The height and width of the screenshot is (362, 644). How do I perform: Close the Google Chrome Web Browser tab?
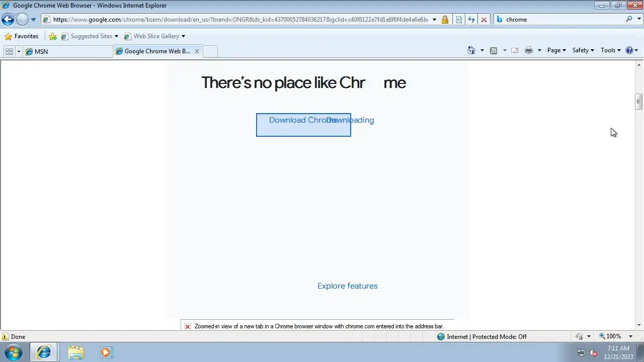click(197, 51)
